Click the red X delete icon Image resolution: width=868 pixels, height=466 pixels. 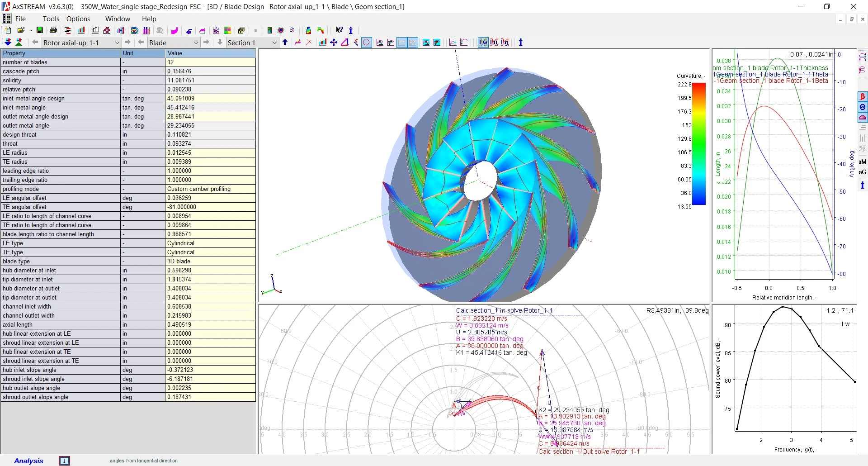pyautogui.click(x=309, y=42)
